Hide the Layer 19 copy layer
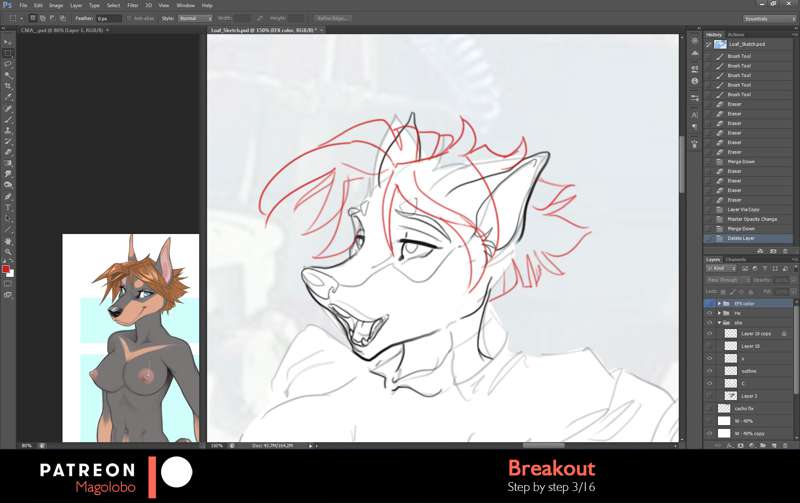 (710, 333)
